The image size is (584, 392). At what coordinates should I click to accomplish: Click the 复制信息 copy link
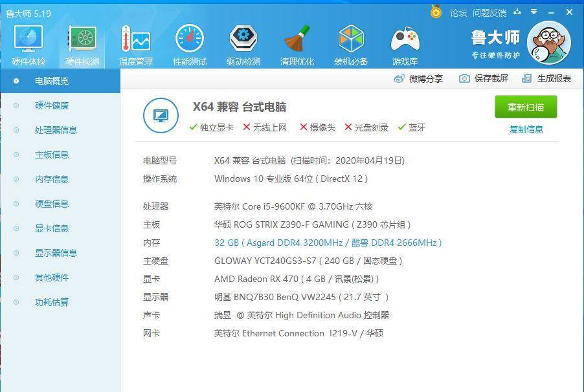click(526, 130)
